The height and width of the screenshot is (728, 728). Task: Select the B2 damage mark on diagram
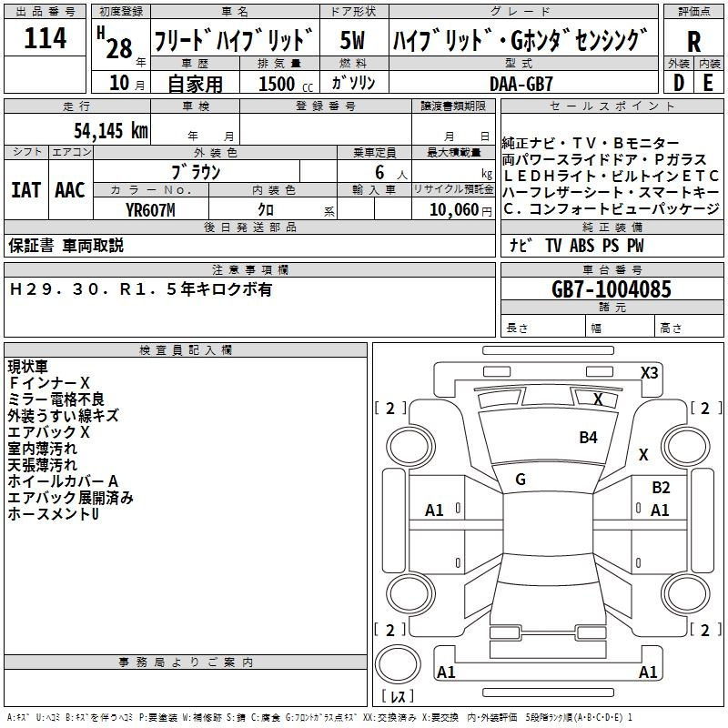pyautogui.click(x=661, y=488)
